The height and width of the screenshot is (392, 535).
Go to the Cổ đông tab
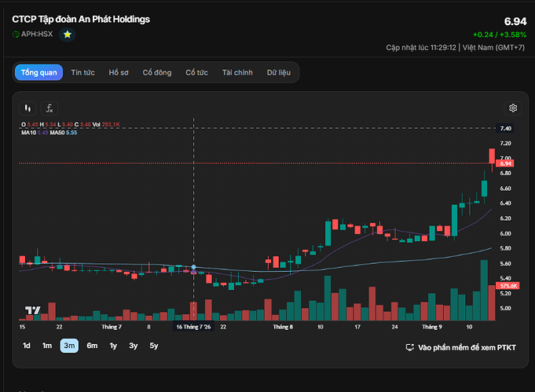(x=157, y=72)
